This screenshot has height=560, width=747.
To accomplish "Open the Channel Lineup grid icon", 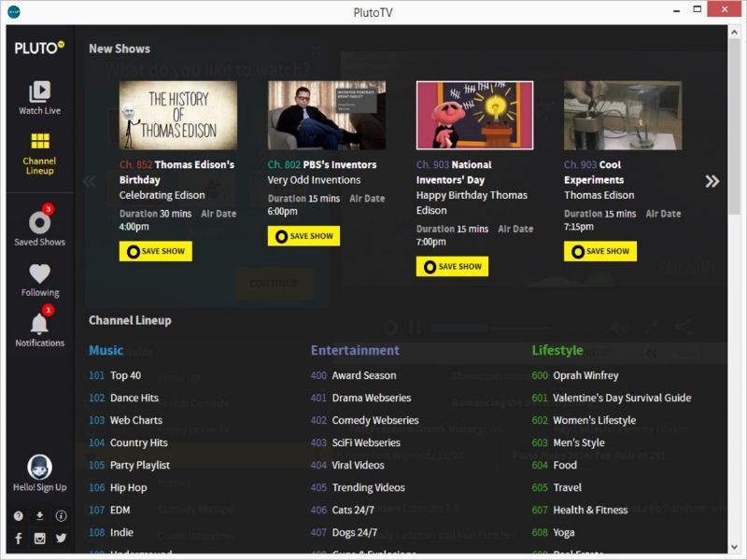I will [39, 143].
